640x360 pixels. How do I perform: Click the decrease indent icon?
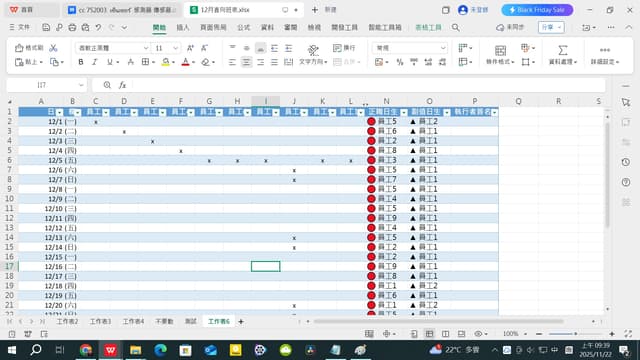point(274,48)
